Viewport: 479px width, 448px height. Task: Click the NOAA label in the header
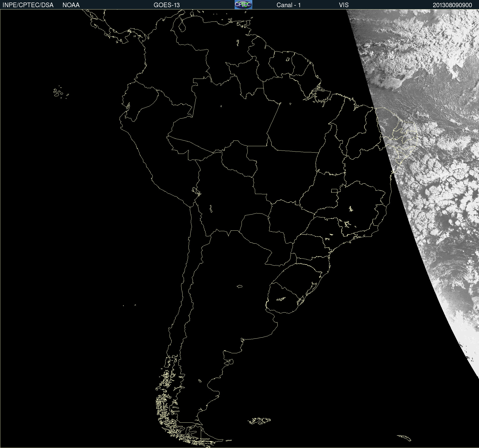pos(71,5)
